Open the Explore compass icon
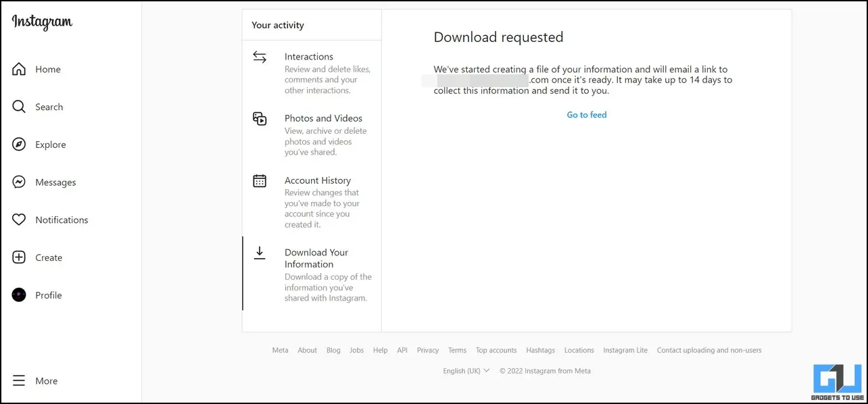 click(19, 145)
